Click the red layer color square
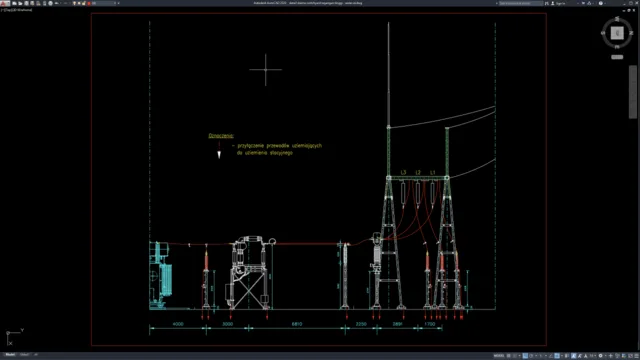The image size is (640, 360). coord(89,3)
